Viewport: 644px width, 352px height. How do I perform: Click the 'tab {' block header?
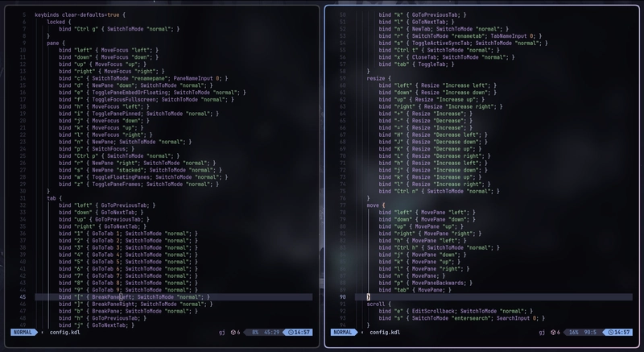pyautogui.click(x=54, y=198)
